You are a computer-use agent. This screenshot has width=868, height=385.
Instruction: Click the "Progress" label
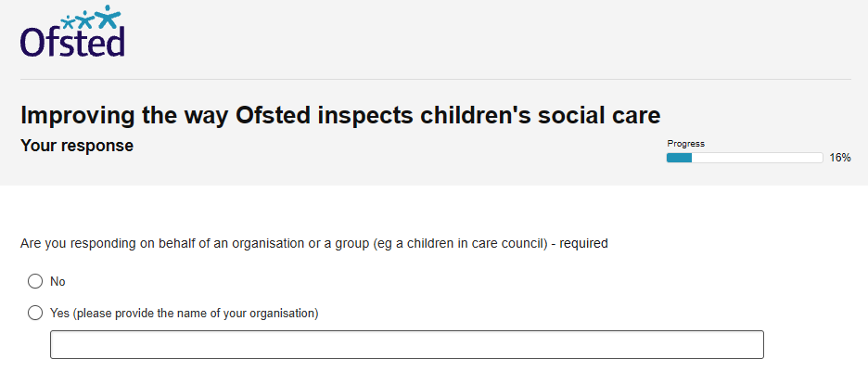click(686, 144)
